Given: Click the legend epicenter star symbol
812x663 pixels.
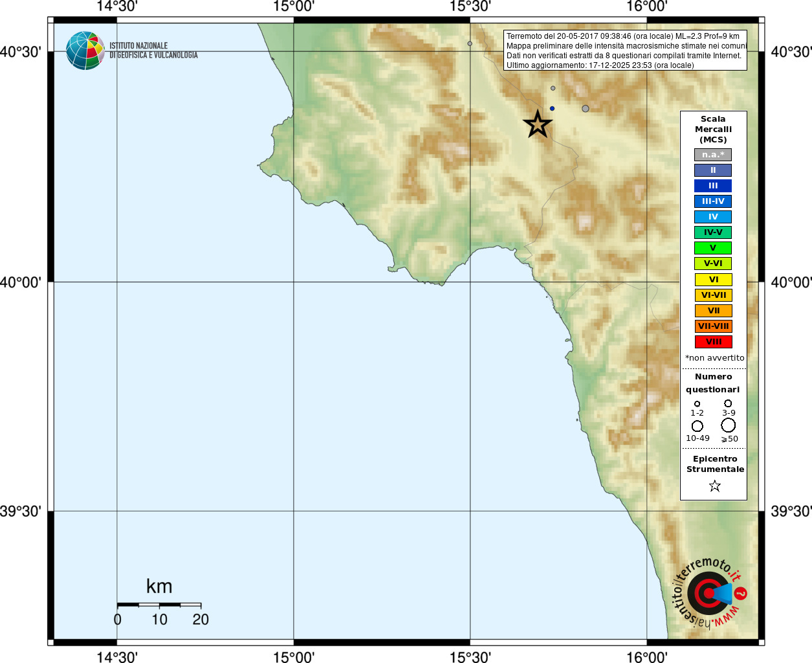Looking at the screenshot, I should (714, 486).
